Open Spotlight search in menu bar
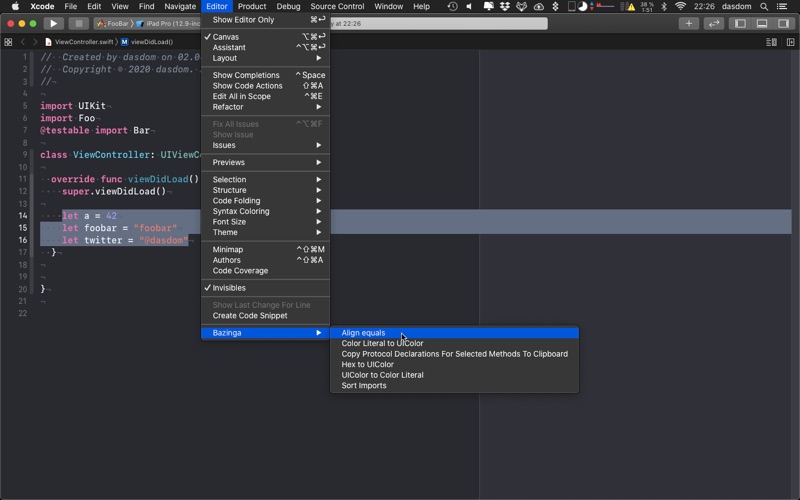Viewport: 800px width, 500px height. point(764,6)
